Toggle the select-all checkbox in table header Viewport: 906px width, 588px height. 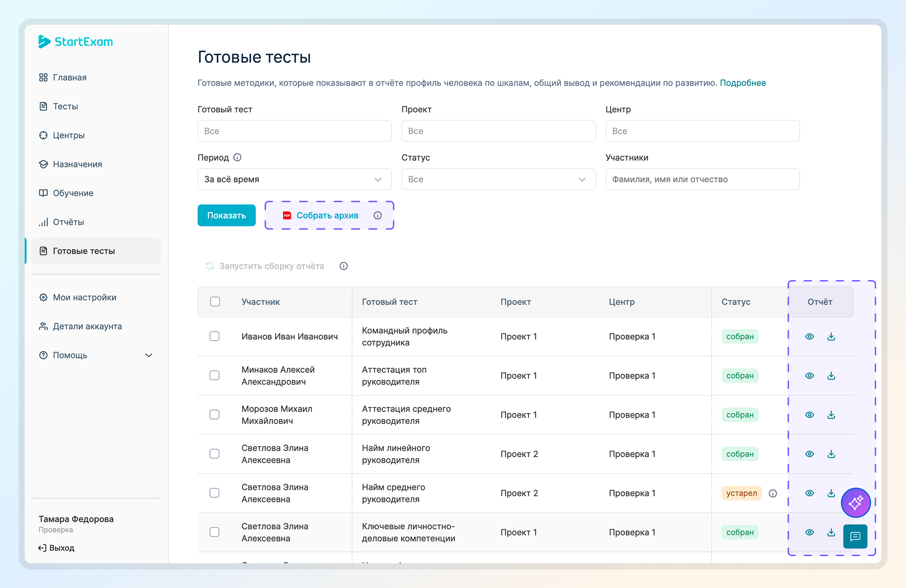tap(215, 302)
